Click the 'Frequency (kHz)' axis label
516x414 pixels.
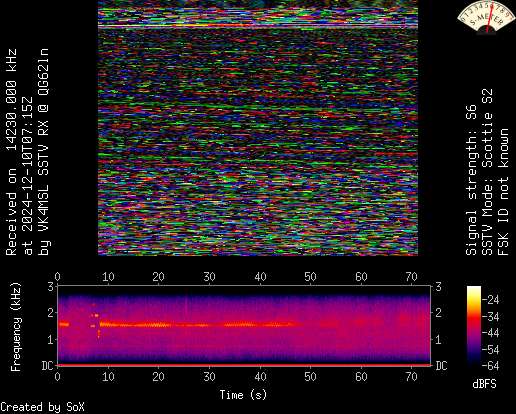pyautogui.click(x=16, y=327)
